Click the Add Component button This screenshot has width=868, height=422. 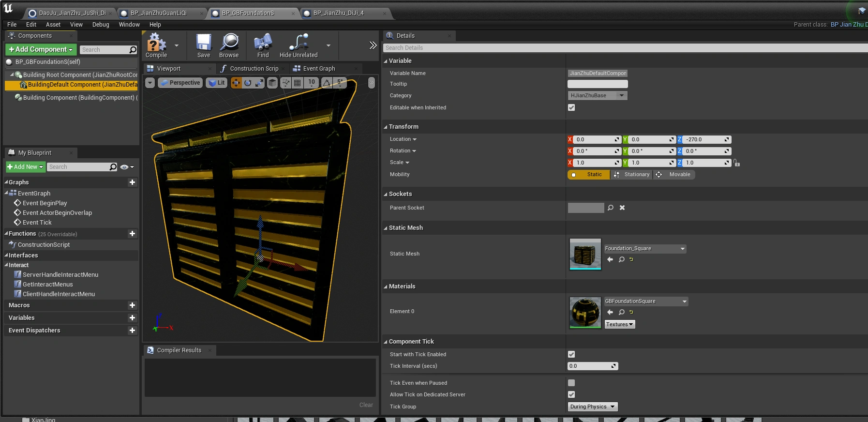pyautogui.click(x=41, y=49)
